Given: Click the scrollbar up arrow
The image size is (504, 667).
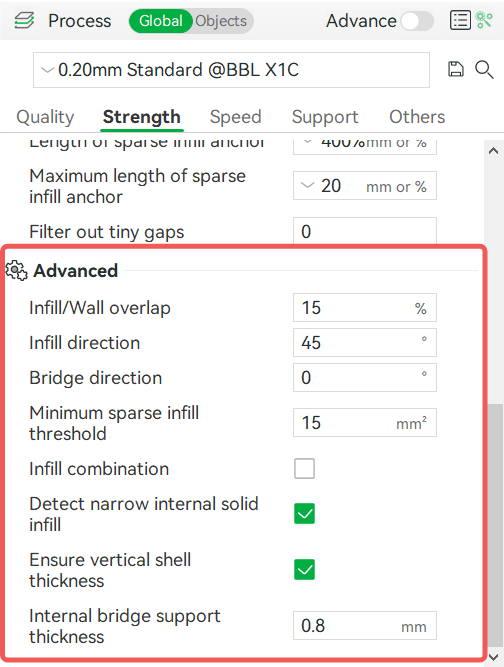Looking at the screenshot, I should tap(493, 151).
